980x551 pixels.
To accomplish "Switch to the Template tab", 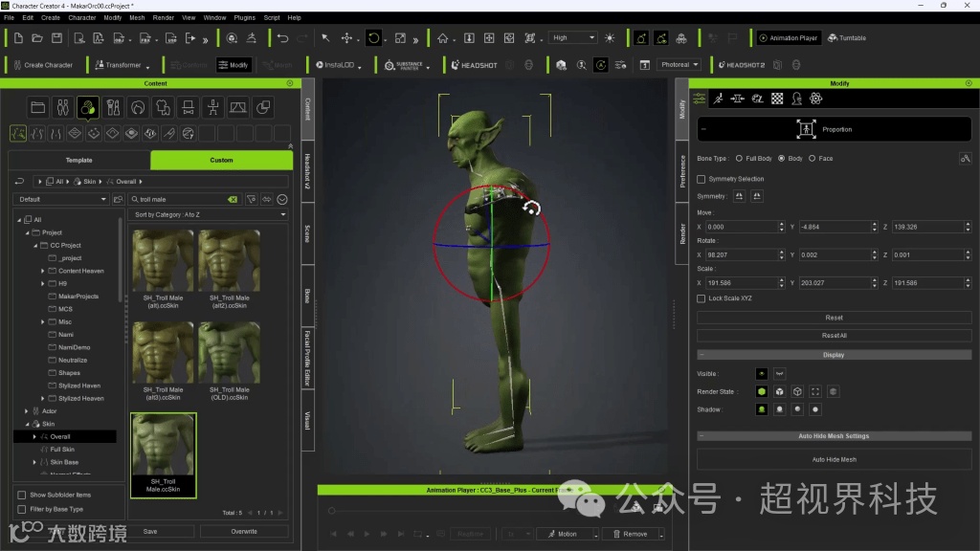I will (x=79, y=160).
